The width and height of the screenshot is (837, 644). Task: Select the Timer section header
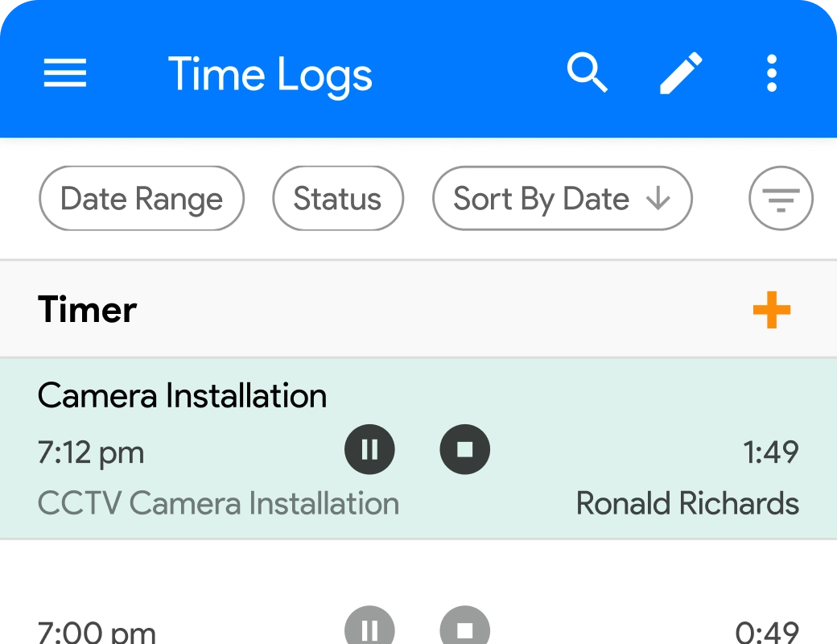click(88, 310)
